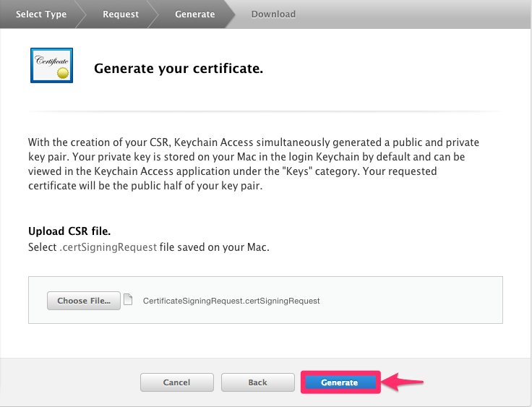Click the horizontal divider below the heading
The height and width of the screenshot is (407, 532).
pyautogui.click(x=265, y=111)
